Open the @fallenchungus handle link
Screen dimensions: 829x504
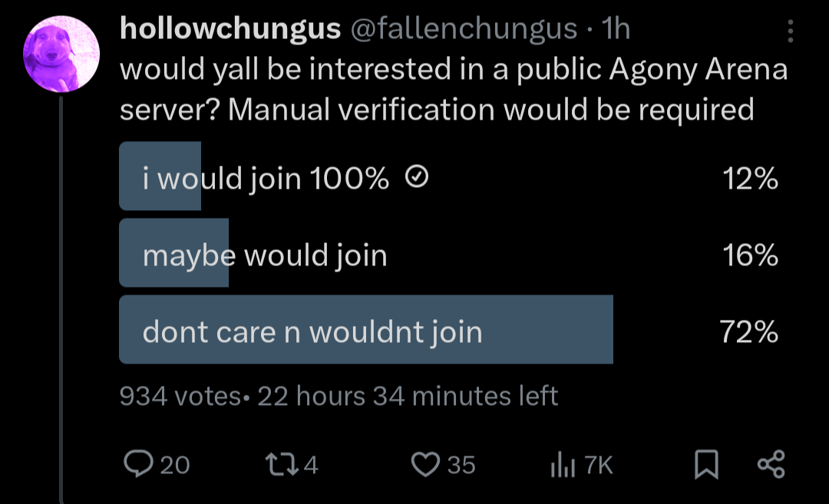pos(464,29)
